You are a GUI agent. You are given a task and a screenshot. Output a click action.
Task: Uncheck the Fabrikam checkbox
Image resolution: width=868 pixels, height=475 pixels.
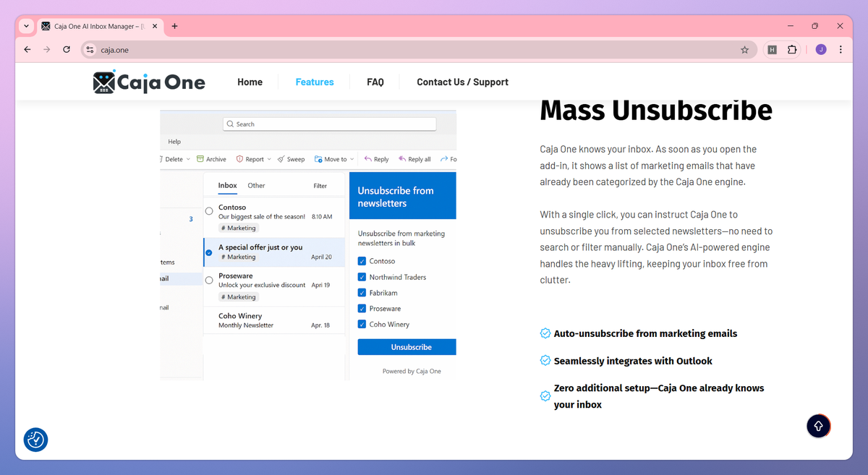(x=362, y=293)
